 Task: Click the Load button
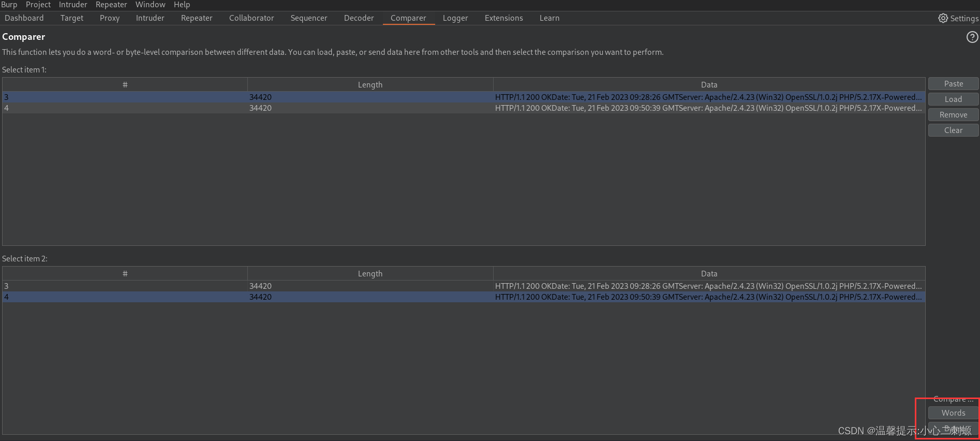point(954,99)
